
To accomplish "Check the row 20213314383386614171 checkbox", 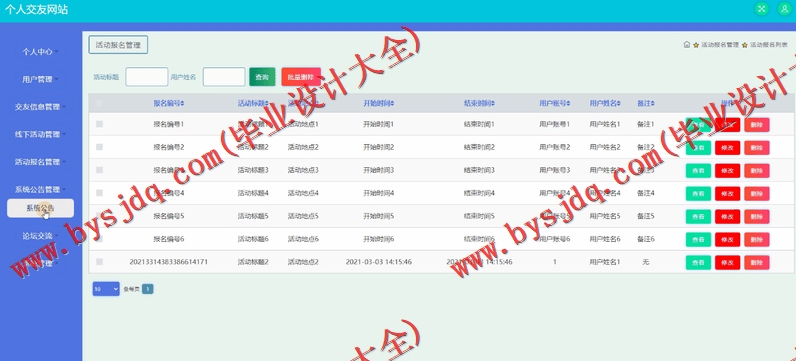I will (x=100, y=261).
